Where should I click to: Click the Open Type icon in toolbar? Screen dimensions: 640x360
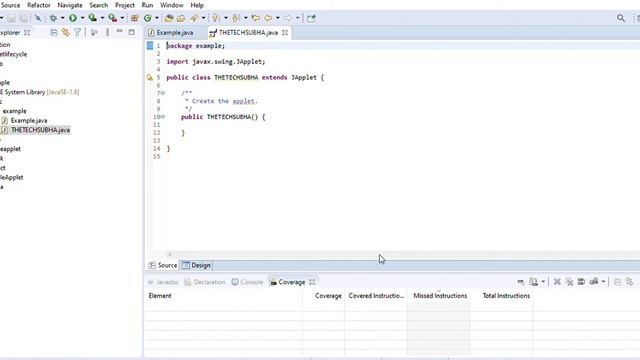coord(169,18)
